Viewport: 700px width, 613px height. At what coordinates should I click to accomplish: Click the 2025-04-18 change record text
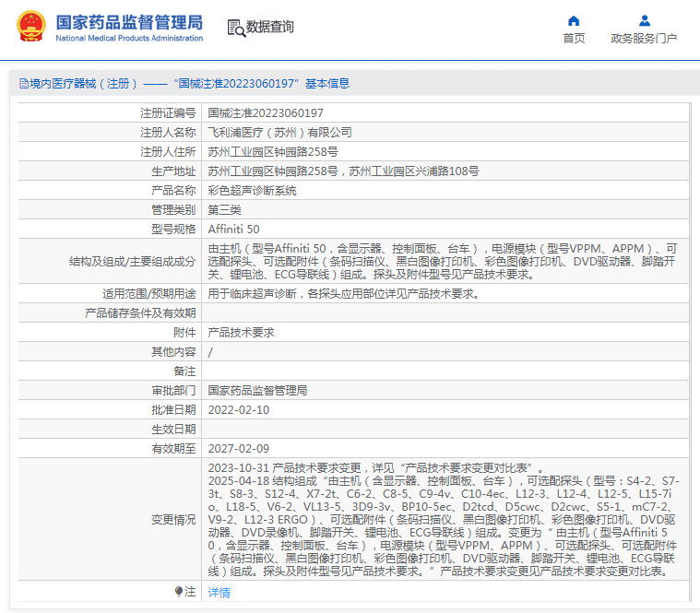click(x=444, y=526)
